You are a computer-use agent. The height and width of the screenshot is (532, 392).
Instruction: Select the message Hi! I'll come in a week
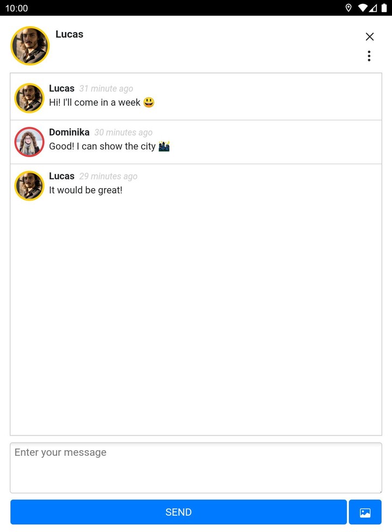(x=102, y=102)
